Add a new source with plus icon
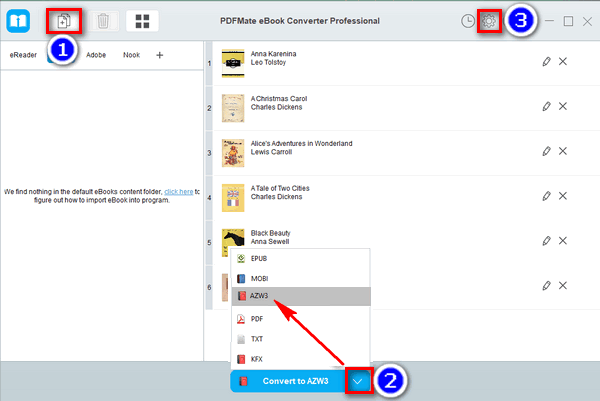This screenshot has height=401, width=600. (160, 55)
